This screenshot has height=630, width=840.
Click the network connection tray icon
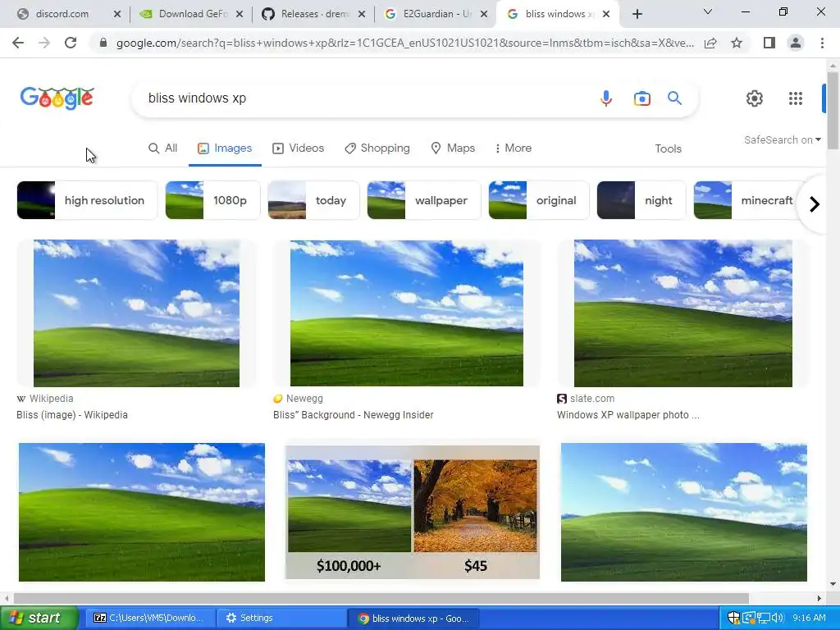(x=763, y=618)
